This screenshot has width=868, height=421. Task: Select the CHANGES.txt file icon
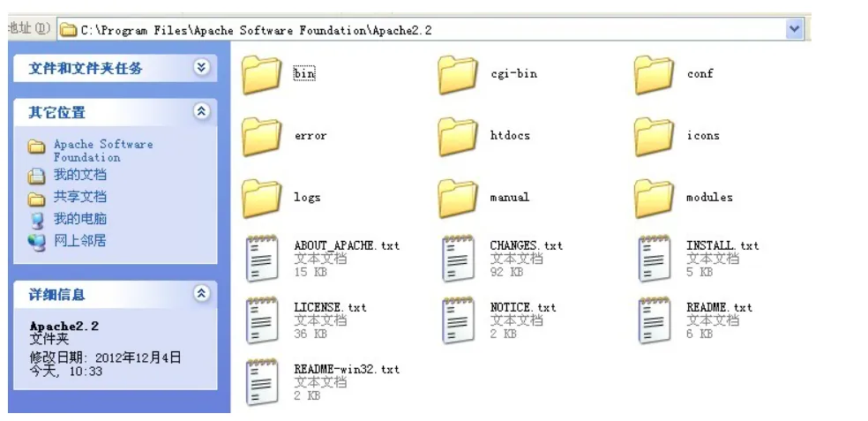coord(459,258)
